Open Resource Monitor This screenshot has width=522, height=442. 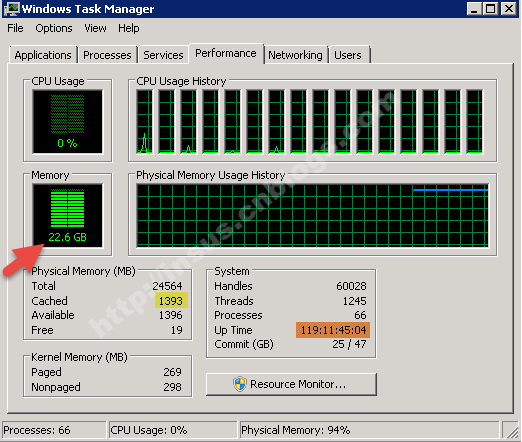[x=291, y=384]
